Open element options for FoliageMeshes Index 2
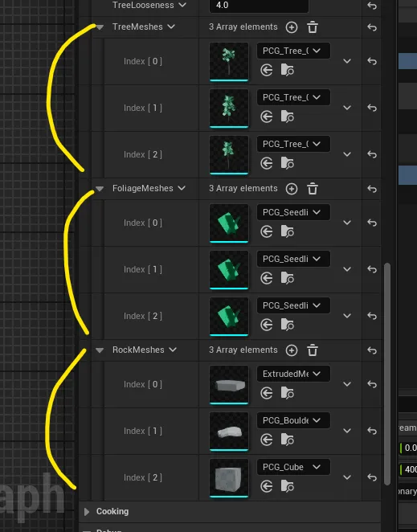This screenshot has height=532, width=417. point(347,316)
